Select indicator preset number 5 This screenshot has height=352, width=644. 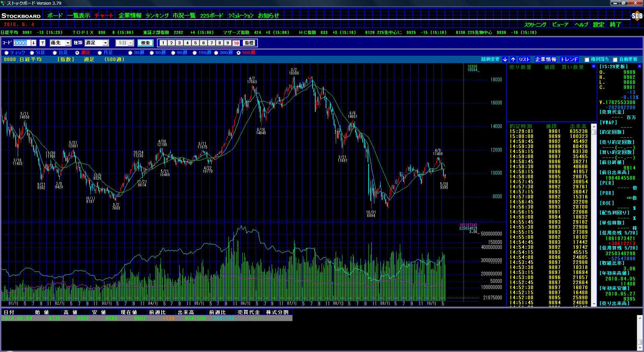click(196, 43)
